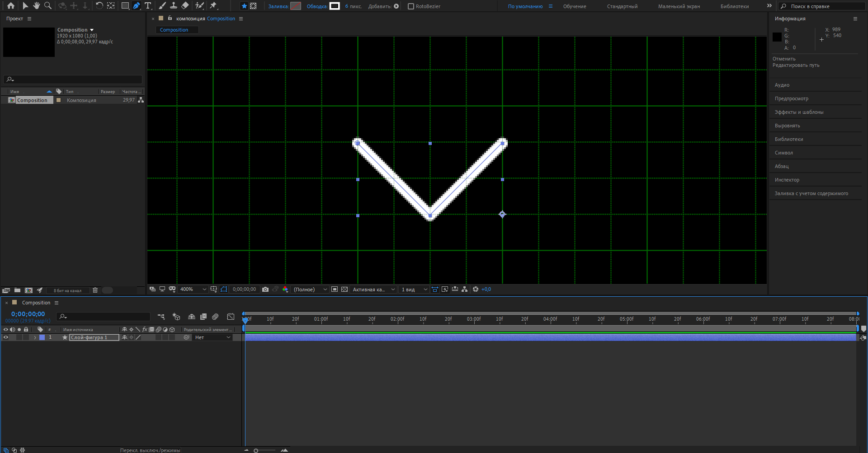Screen dimensions: 868x453
Task: Select the Roto Brush tool
Action: tap(199, 6)
